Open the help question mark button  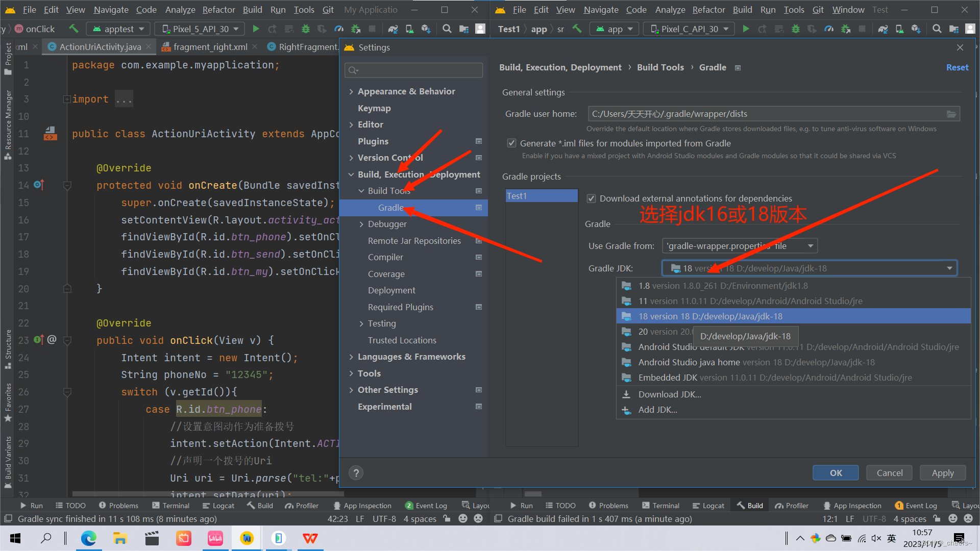click(356, 473)
